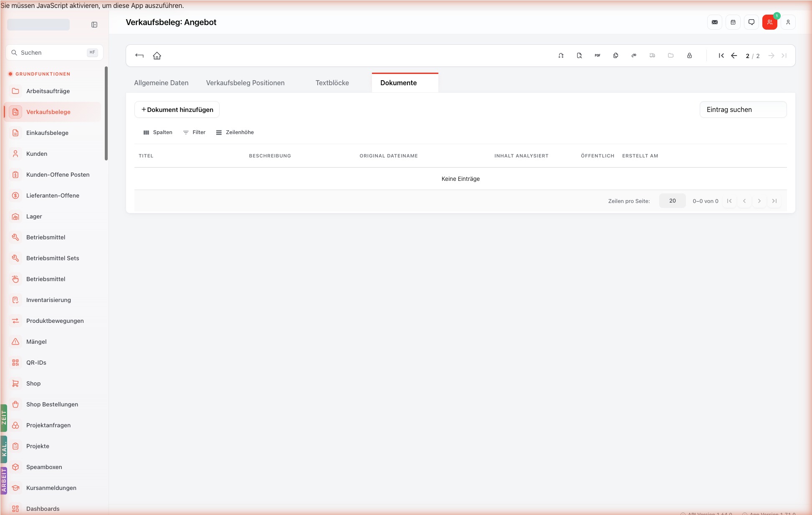
Task: Click the workflow route icon in the toolbar
Action: [561, 56]
